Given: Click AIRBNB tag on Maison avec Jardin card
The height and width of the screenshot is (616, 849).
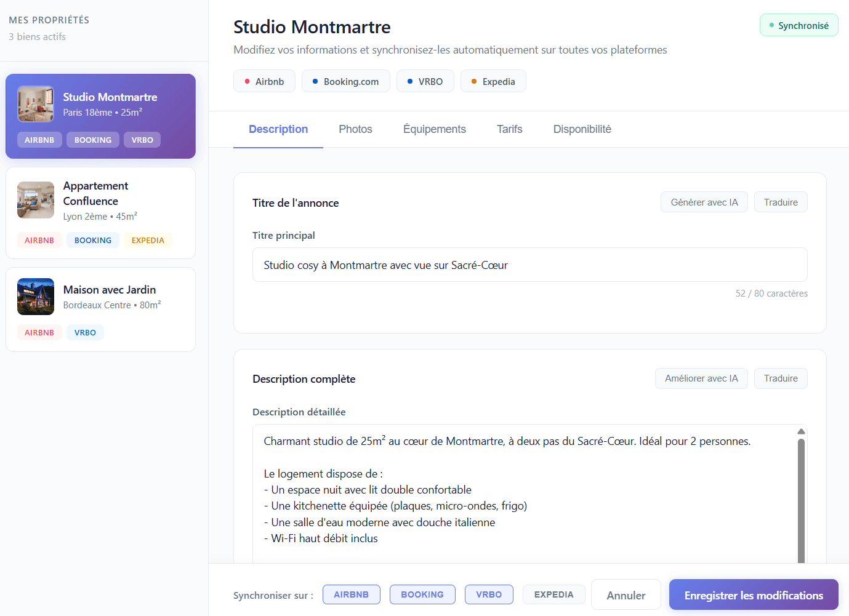Looking at the screenshot, I should coord(39,332).
